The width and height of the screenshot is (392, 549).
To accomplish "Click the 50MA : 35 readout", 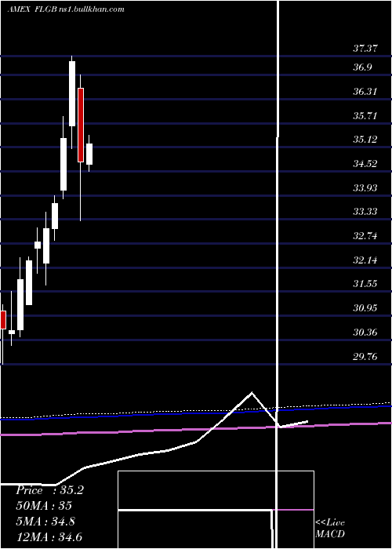I will [x=44, y=506].
